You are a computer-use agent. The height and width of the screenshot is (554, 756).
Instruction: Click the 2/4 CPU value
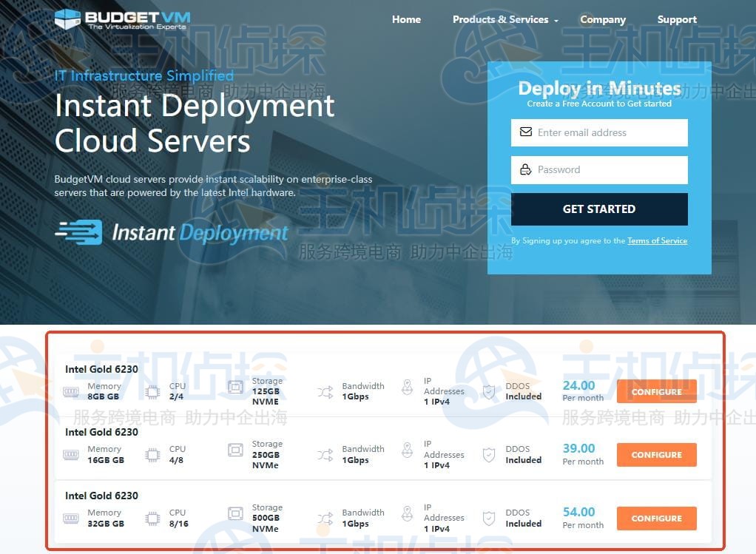[x=176, y=396]
